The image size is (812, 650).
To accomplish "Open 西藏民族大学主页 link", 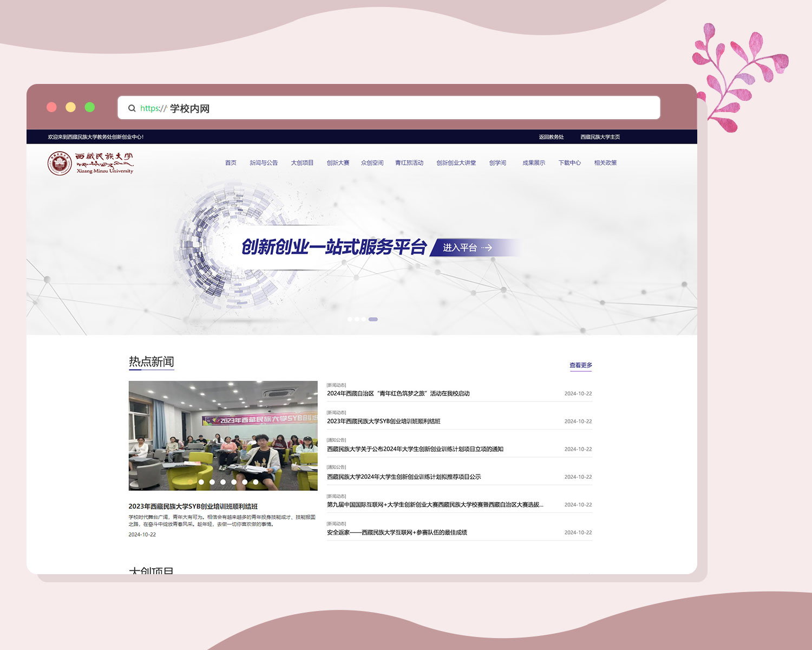I will 600,137.
